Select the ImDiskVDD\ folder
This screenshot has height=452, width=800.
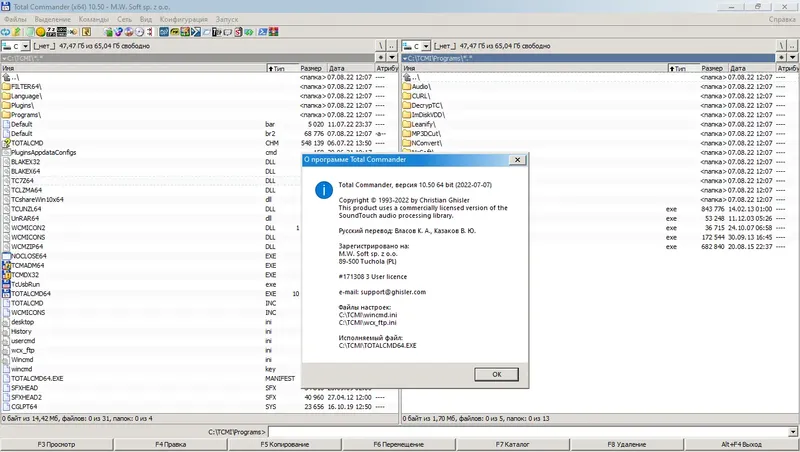point(600,115)
